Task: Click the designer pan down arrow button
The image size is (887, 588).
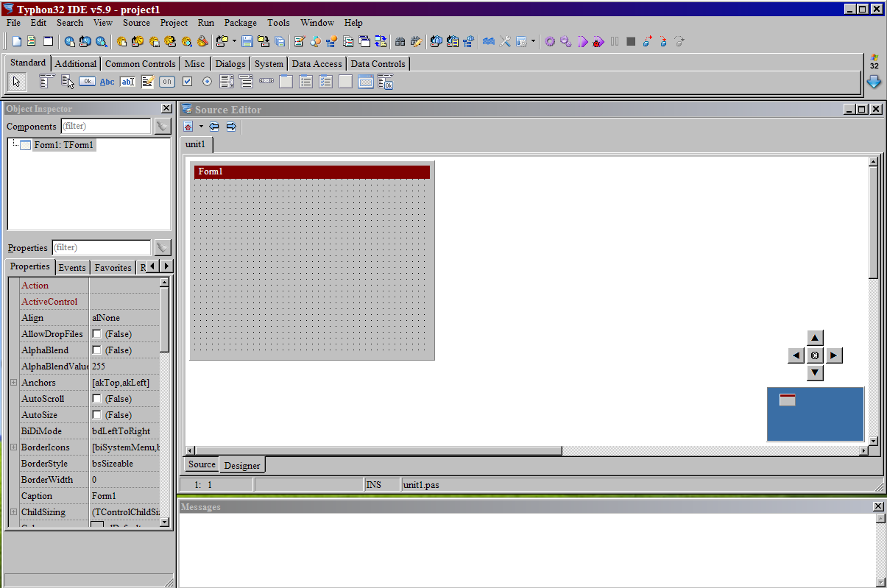Action: [x=815, y=373]
